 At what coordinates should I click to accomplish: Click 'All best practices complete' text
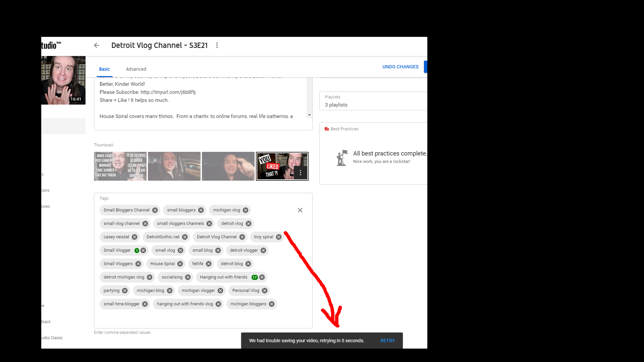(x=390, y=154)
